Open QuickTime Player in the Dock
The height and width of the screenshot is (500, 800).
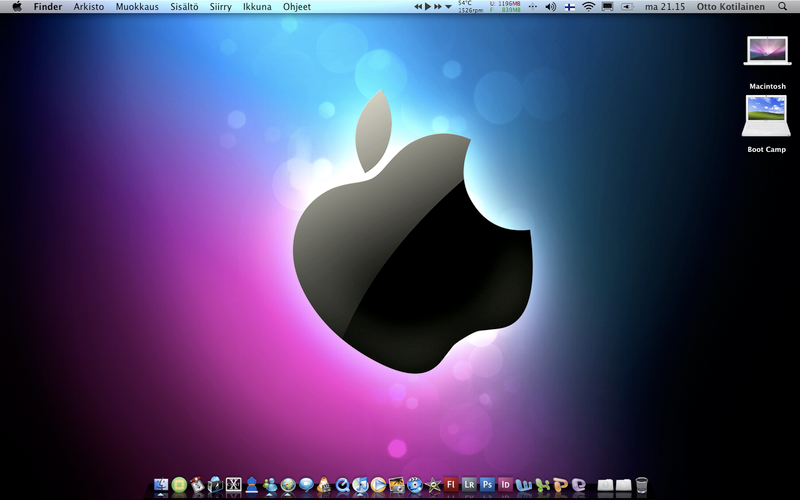point(342,485)
